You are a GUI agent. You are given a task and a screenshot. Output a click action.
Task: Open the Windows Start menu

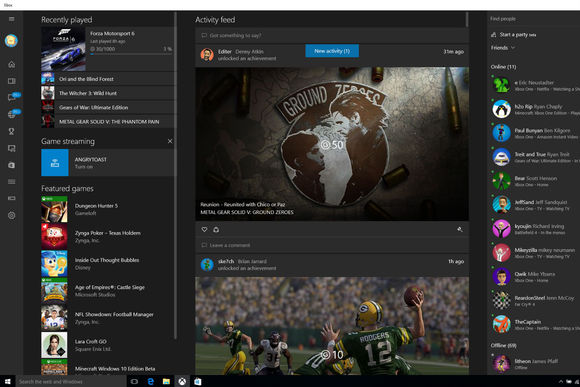pos(8,381)
